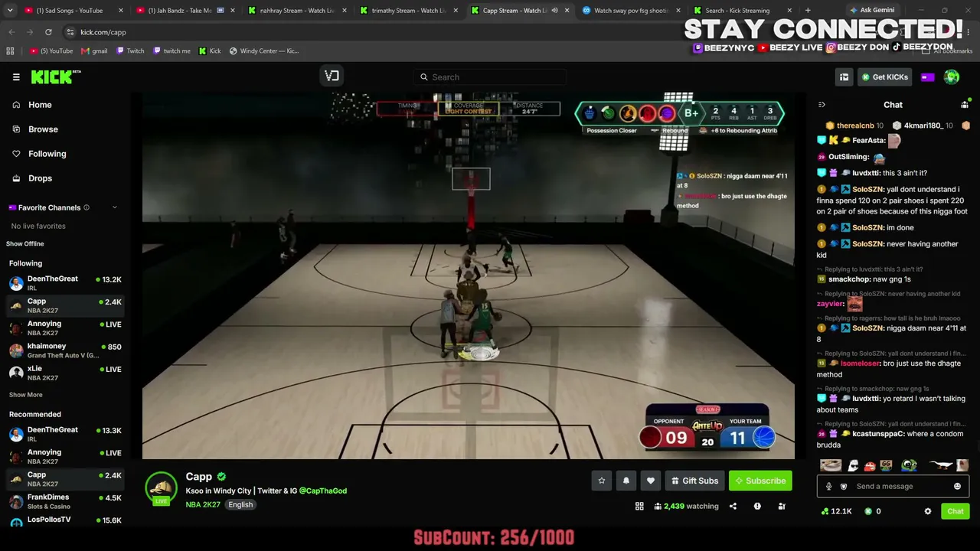Report the stream with the exclamation icon
This screenshot has height=551, width=980.
point(757,506)
